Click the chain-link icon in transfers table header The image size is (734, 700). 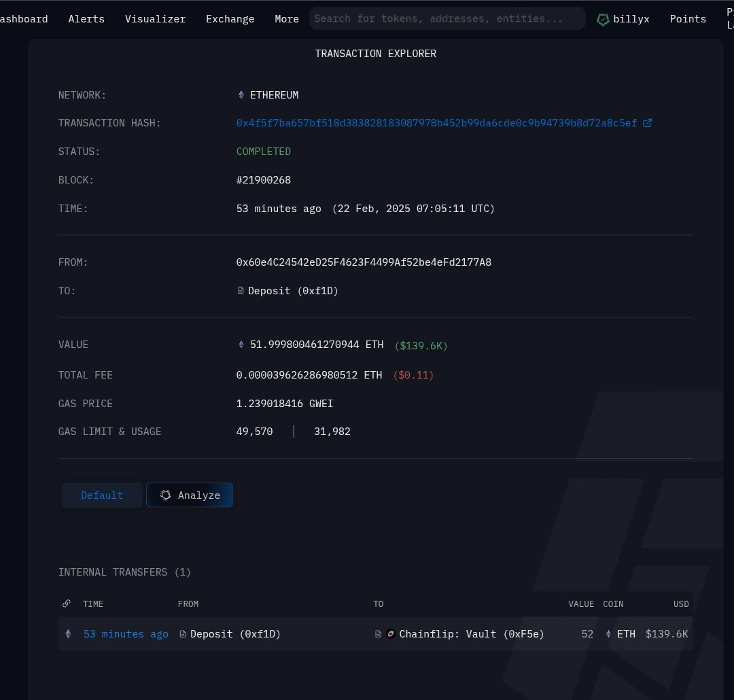pyautogui.click(x=66, y=603)
